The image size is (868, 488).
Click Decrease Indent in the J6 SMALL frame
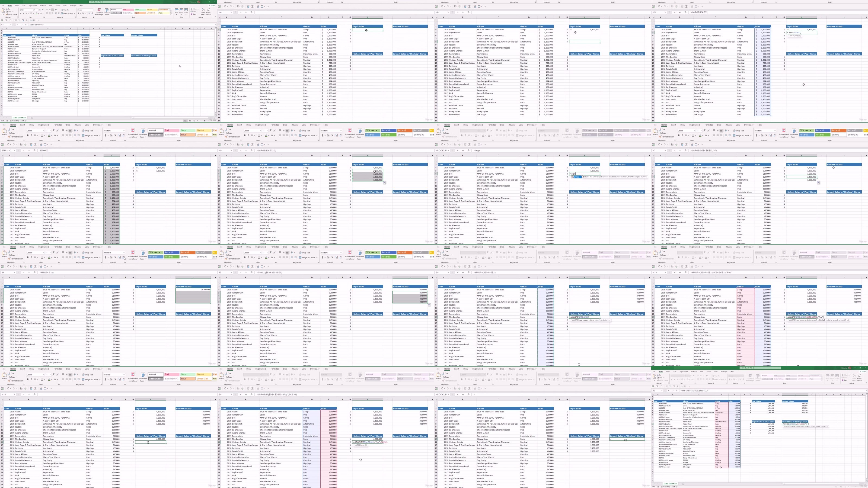(292, 257)
